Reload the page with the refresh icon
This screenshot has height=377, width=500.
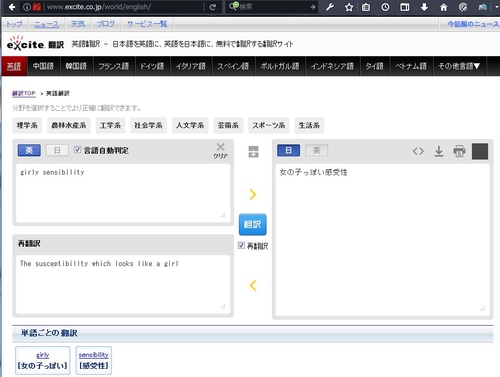point(213,7)
